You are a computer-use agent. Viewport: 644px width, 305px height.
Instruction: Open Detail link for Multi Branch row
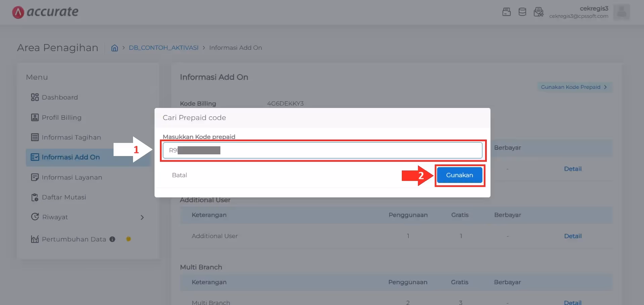pyautogui.click(x=573, y=302)
